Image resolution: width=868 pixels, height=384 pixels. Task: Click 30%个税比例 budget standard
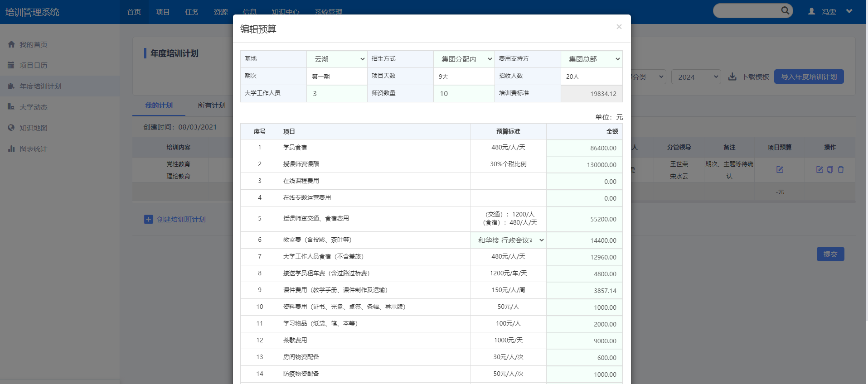pos(508,164)
